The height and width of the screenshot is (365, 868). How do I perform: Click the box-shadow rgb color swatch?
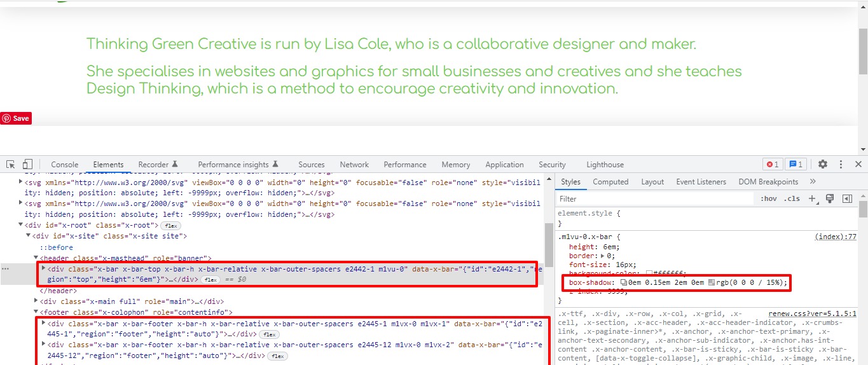pos(711,282)
